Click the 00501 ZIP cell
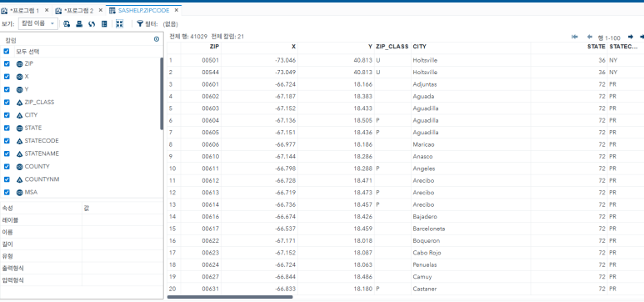644x302 pixels. coord(201,60)
